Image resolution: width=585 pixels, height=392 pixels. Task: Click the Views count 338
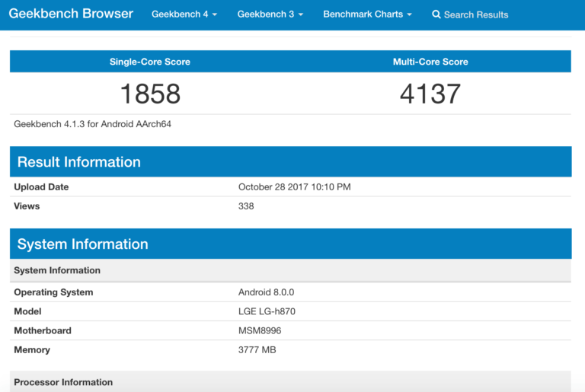point(246,206)
